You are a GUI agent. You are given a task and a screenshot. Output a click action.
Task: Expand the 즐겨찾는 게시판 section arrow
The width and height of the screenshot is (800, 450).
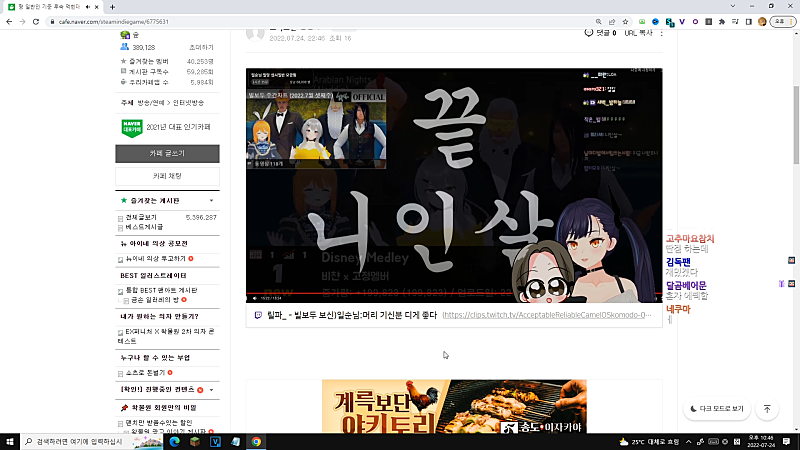(211, 201)
